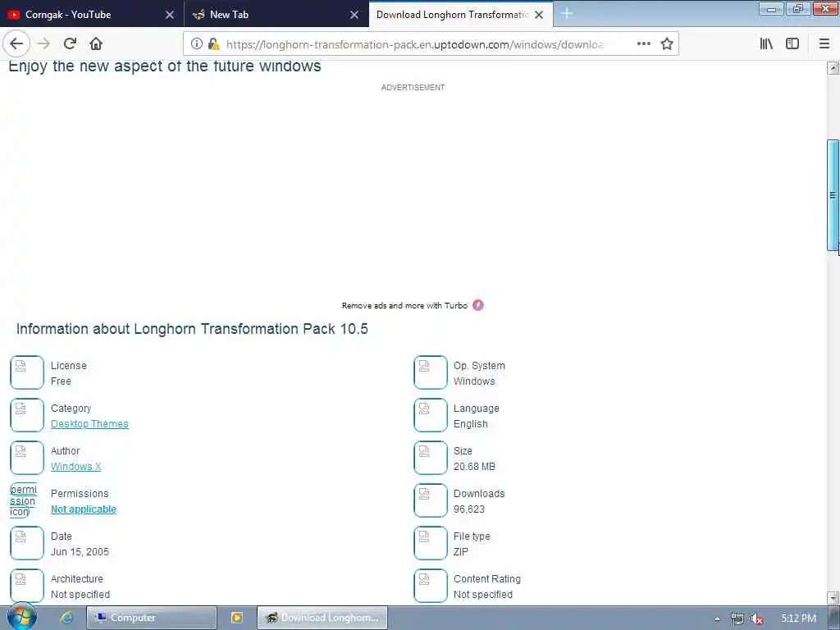
Task: Click the Op. System icon
Action: (430, 372)
